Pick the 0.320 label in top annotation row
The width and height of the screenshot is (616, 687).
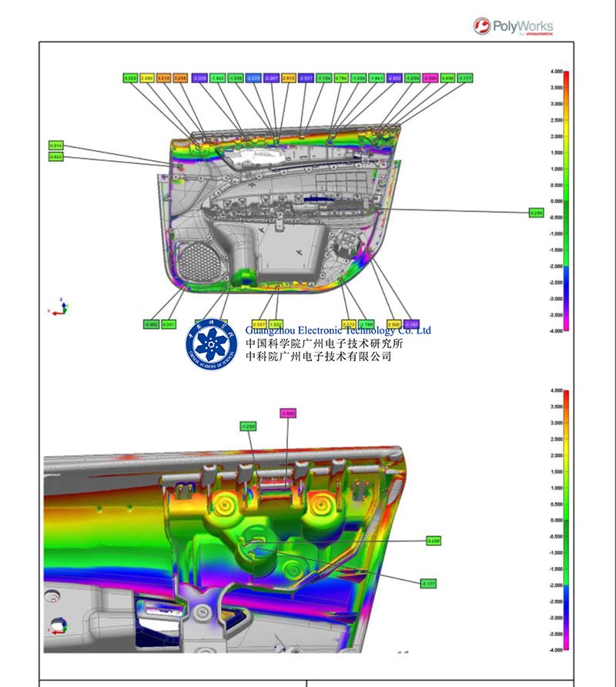[130, 78]
